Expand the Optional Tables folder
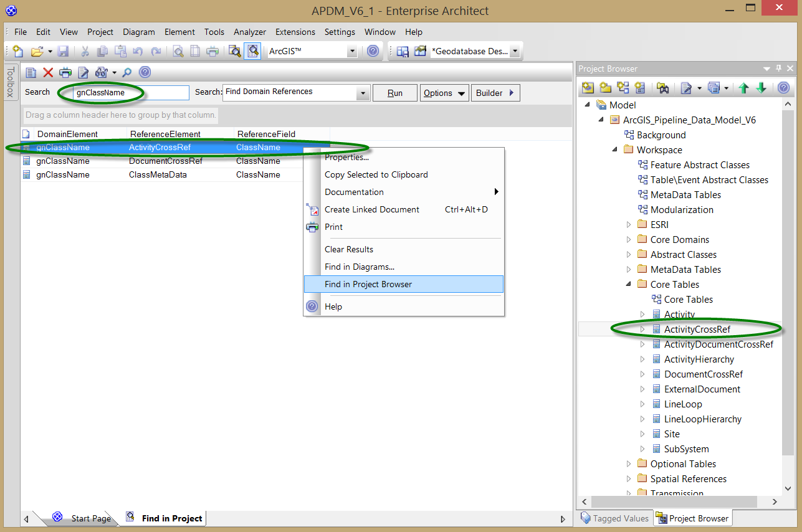The height and width of the screenshot is (532, 802). tap(629, 464)
